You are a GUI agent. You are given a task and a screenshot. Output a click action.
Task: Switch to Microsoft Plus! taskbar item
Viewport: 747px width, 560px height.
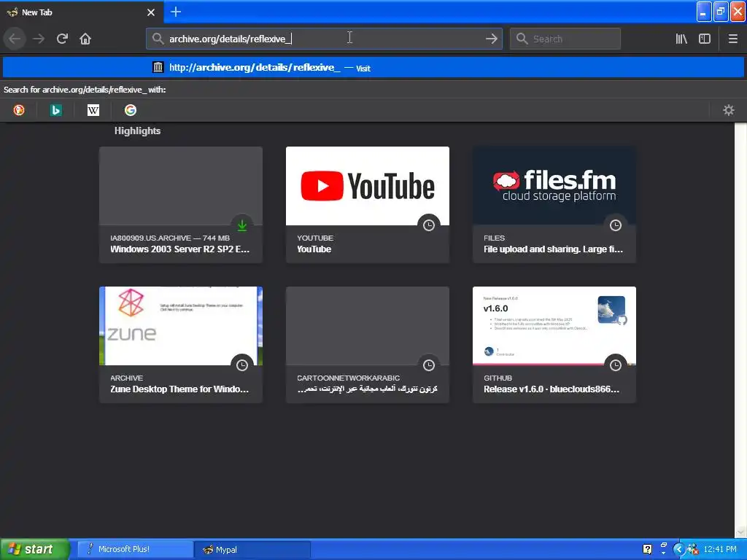135,549
